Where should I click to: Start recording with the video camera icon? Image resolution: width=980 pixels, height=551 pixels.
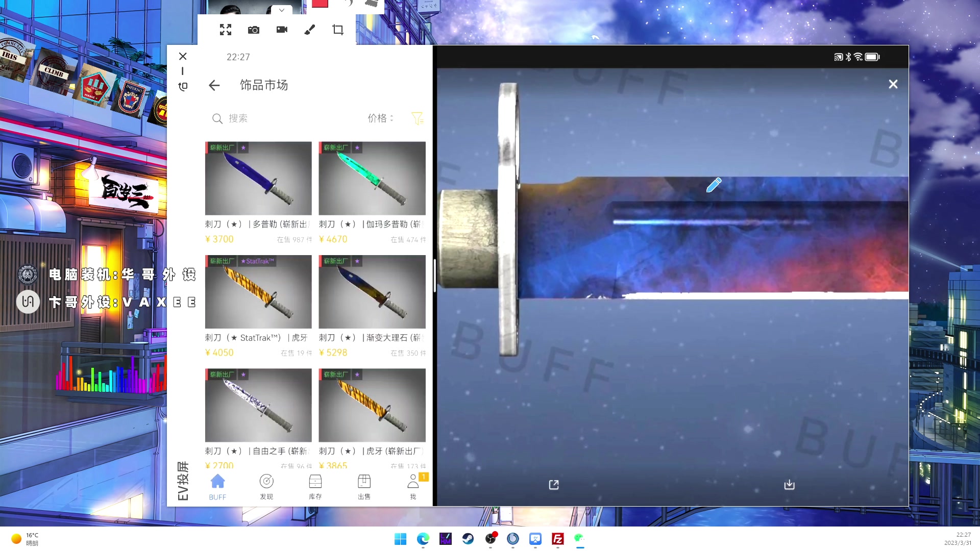click(282, 30)
